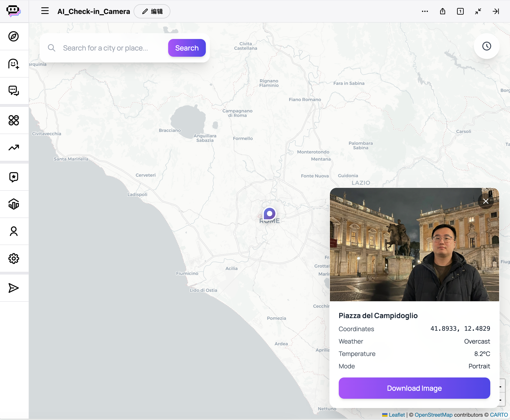510x420 pixels.
Task: Click the profile person sidebar icon
Action: coord(14,231)
